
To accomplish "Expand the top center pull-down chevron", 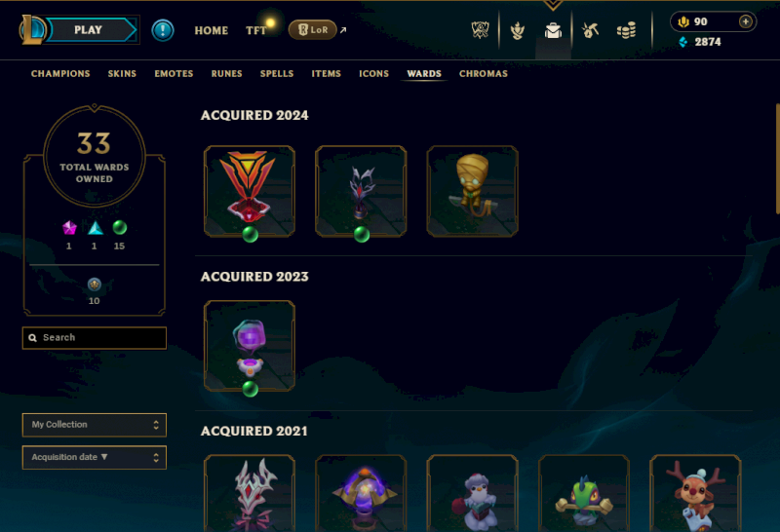I will [x=553, y=6].
